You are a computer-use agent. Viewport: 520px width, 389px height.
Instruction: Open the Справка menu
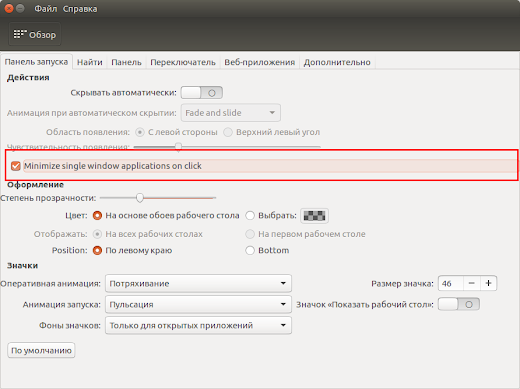(x=80, y=9)
